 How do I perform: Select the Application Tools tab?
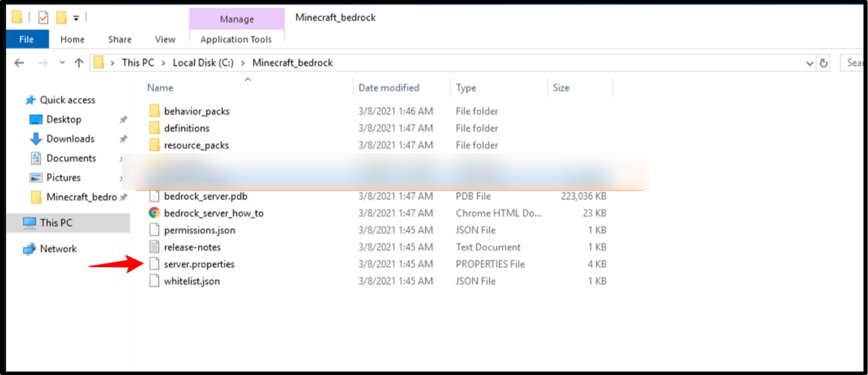(236, 39)
